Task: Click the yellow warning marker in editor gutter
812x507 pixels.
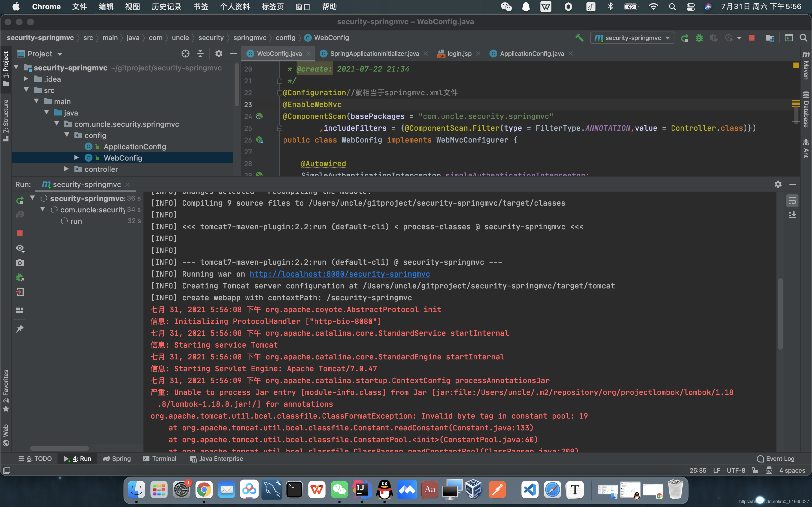Action: click(796, 65)
